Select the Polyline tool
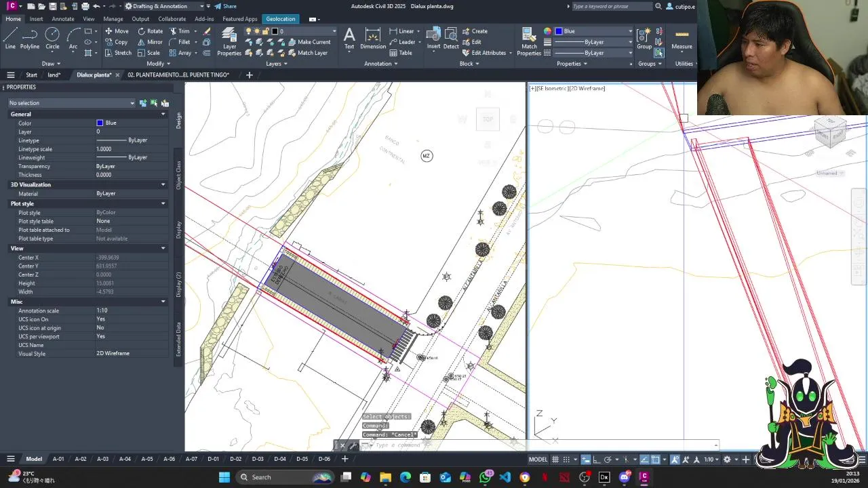This screenshot has width=868, height=488. coord(30,39)
